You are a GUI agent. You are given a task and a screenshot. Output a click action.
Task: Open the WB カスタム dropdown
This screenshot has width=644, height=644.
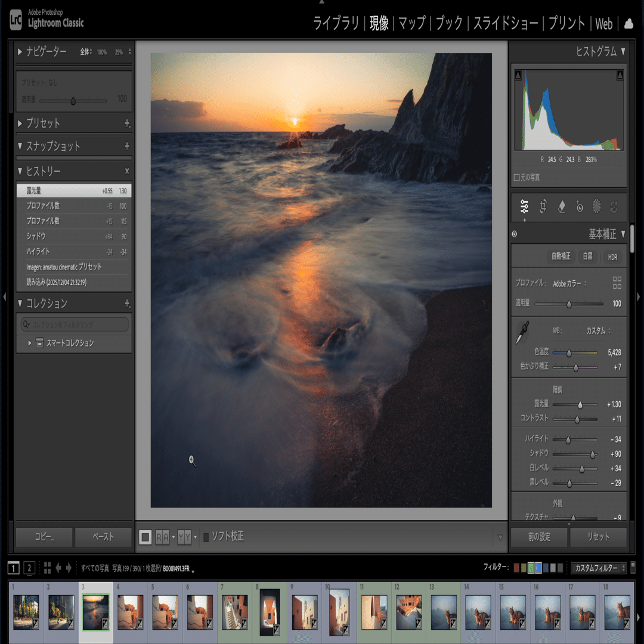599,330
